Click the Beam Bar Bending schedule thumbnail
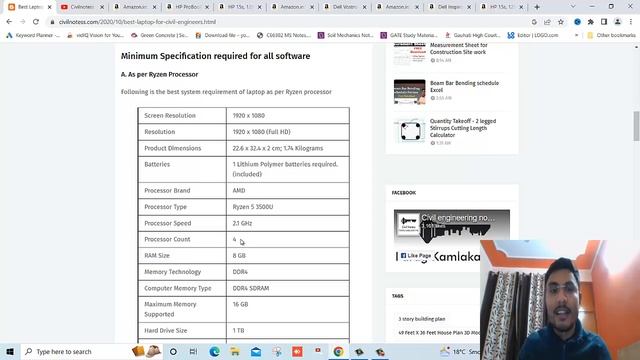 coord(409,92)
